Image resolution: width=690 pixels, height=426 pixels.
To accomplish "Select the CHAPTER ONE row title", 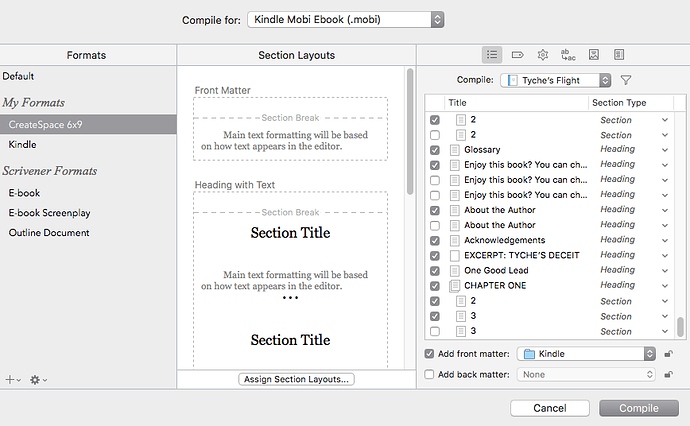I will (495, 286).
